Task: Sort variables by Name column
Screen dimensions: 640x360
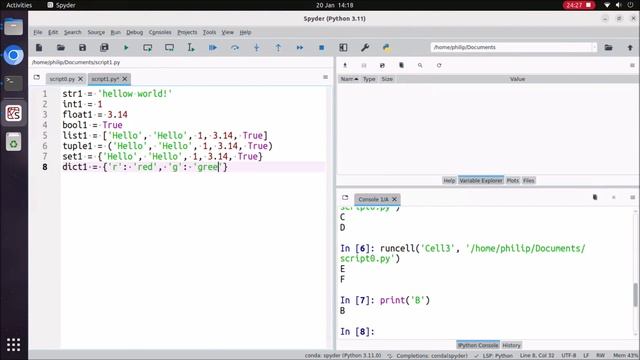Action: [x=349, y=79]
